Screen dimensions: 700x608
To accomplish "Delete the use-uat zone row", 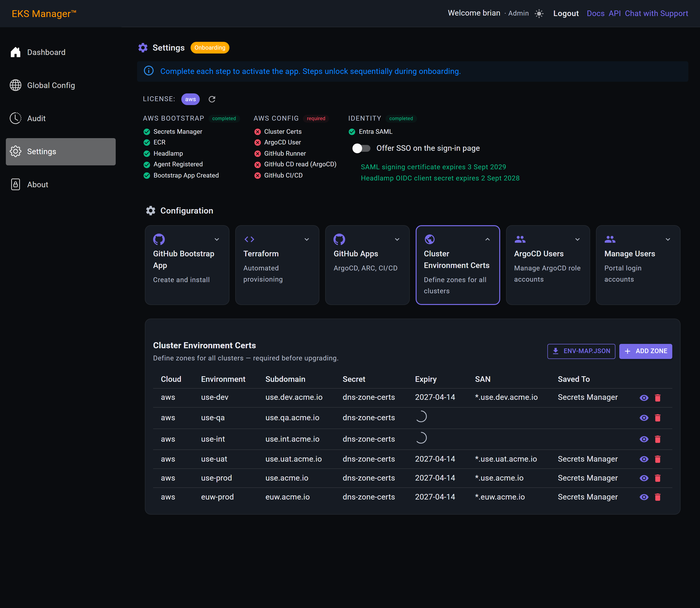I will tap(658, 459).
